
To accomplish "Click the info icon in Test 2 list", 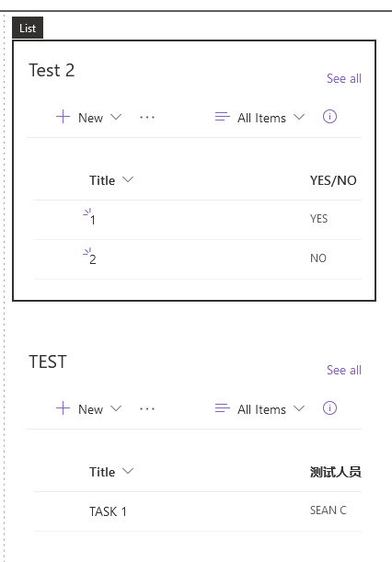I will pos(329,117).
